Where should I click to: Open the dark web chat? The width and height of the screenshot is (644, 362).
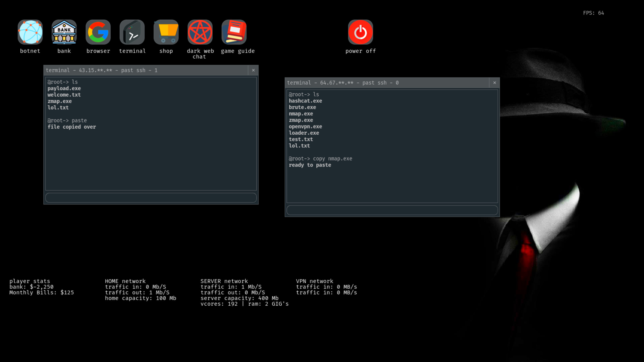pyautogui.click(x=200, y=32)
